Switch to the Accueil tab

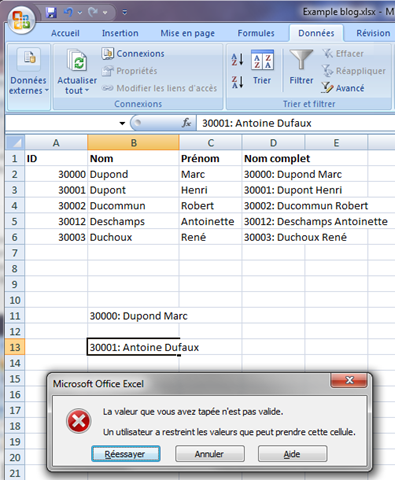[65, 33]
